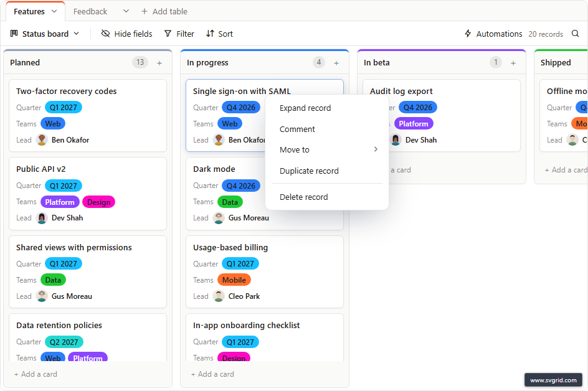Click Offline mode card title in Shipped
Screen dimensions: 588x391
point(567,91)
